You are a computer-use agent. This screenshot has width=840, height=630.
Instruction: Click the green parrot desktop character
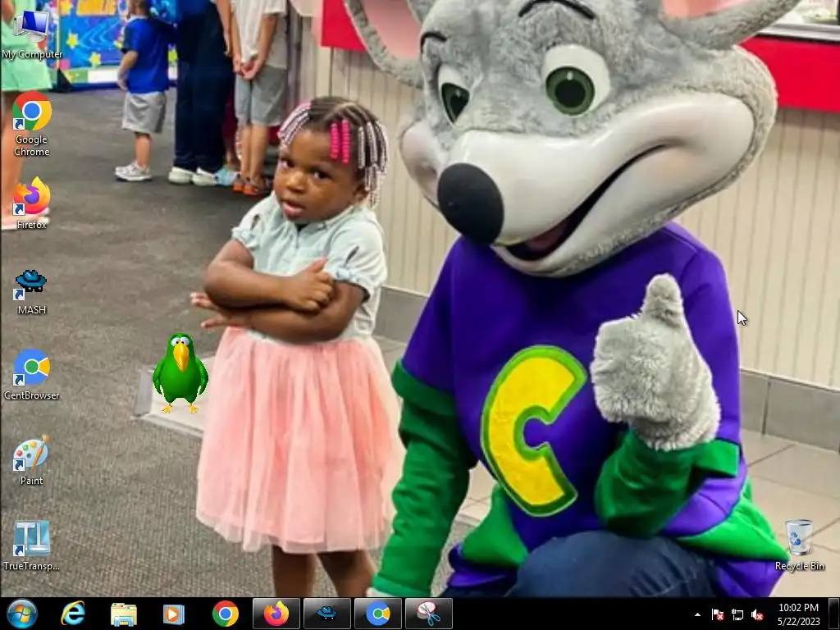pos(180,373)
